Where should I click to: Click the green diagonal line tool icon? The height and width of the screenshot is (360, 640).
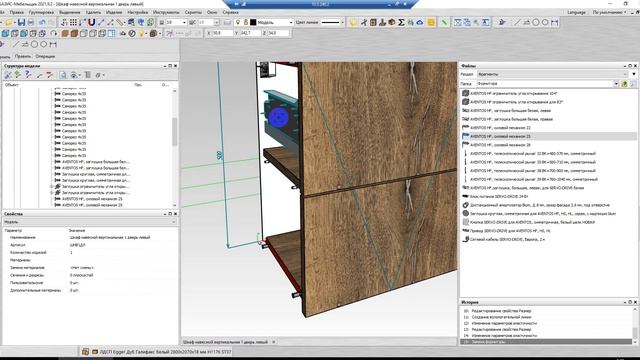(444, 22)
